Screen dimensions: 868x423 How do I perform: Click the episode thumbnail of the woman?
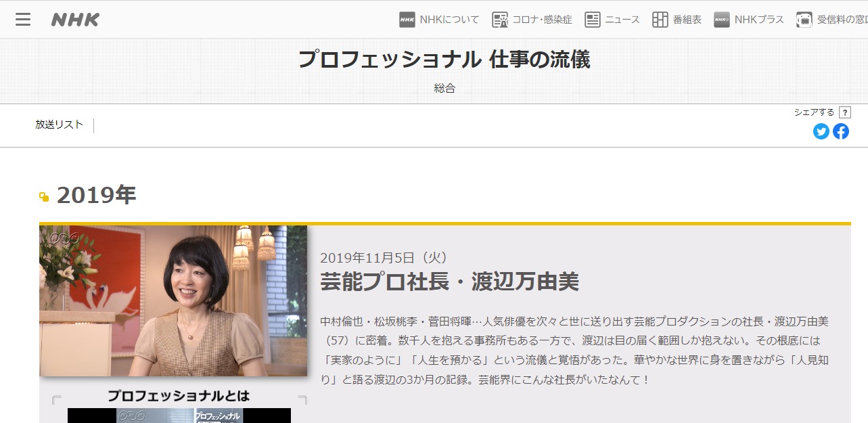[173, 300]
